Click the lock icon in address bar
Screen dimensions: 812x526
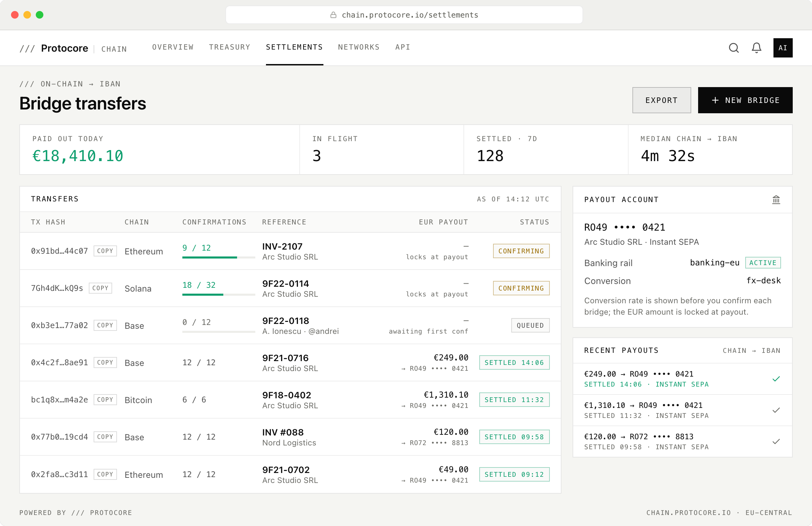(x=333, y=15)
